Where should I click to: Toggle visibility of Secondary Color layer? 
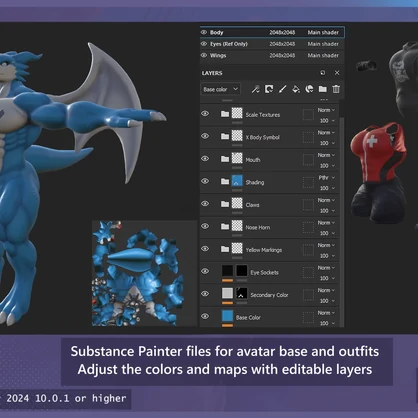coord(205,294)
